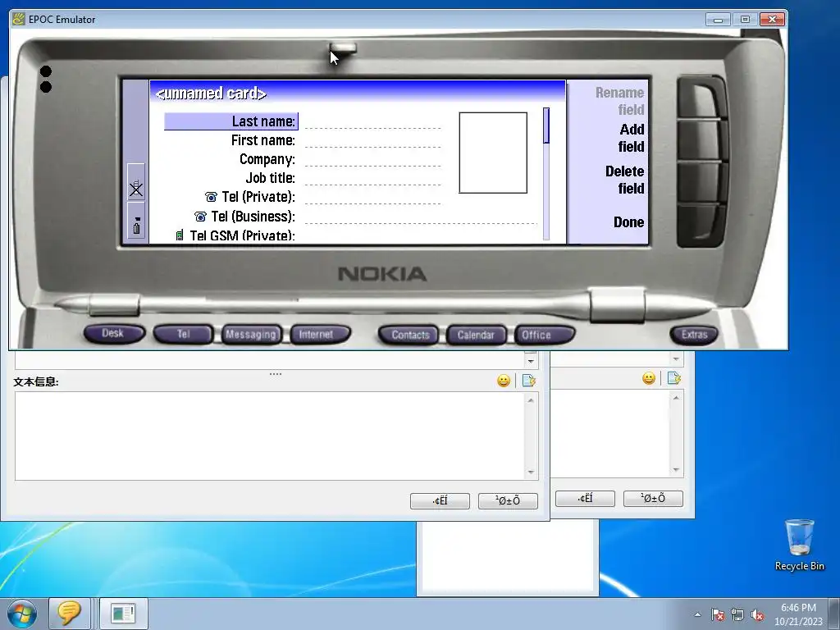This screenshot has height=630, width=840.
Task: Click the ·¢ËÍ button in front window
Action: tap(440, 501)
